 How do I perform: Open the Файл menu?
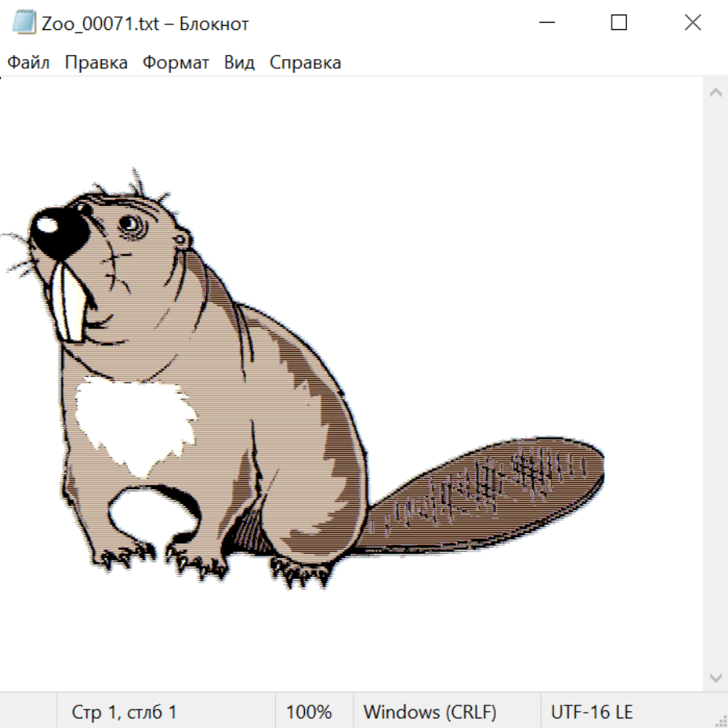[x=28, y=63]
